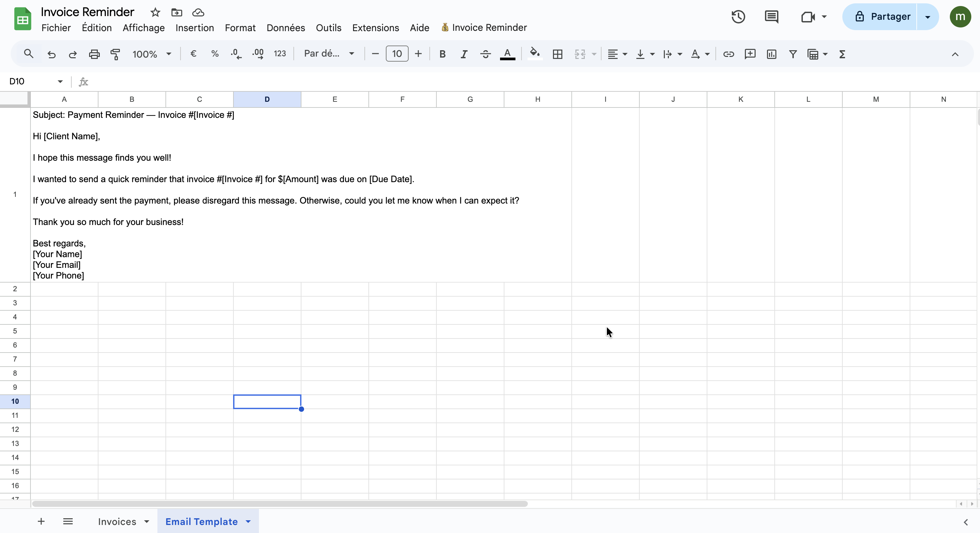Click the insert link icon
Viewport: 980px width, 533px height.
click(728, 54)
